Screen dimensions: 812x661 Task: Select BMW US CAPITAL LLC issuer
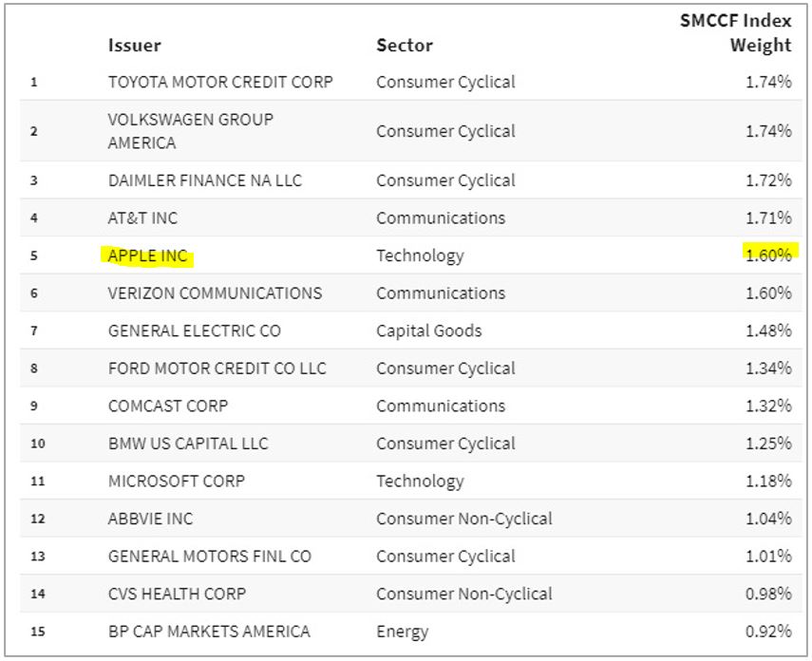click(188, 444)
